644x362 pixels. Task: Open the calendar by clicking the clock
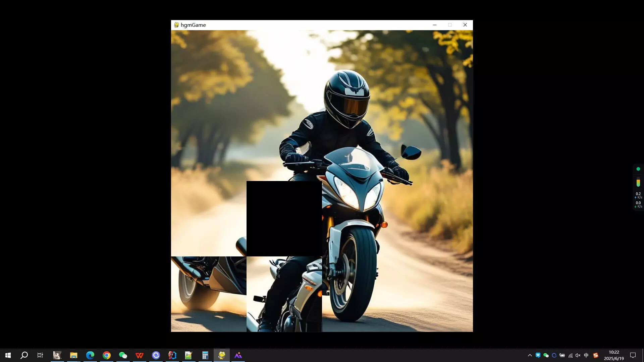click(x=614, y=355)
